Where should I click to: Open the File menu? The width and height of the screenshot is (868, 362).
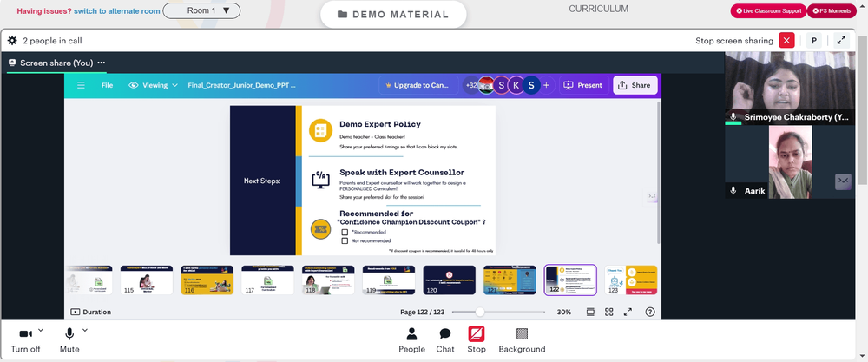107,85
